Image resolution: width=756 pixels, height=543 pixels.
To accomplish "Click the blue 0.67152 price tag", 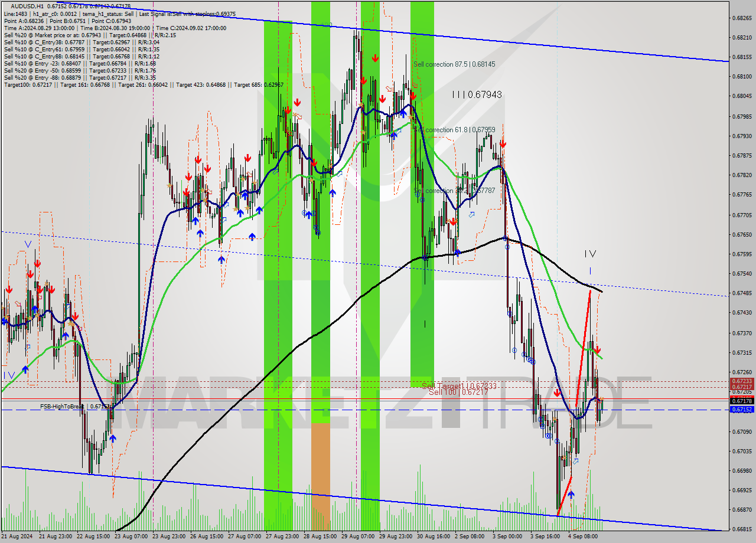I will 742,409.
